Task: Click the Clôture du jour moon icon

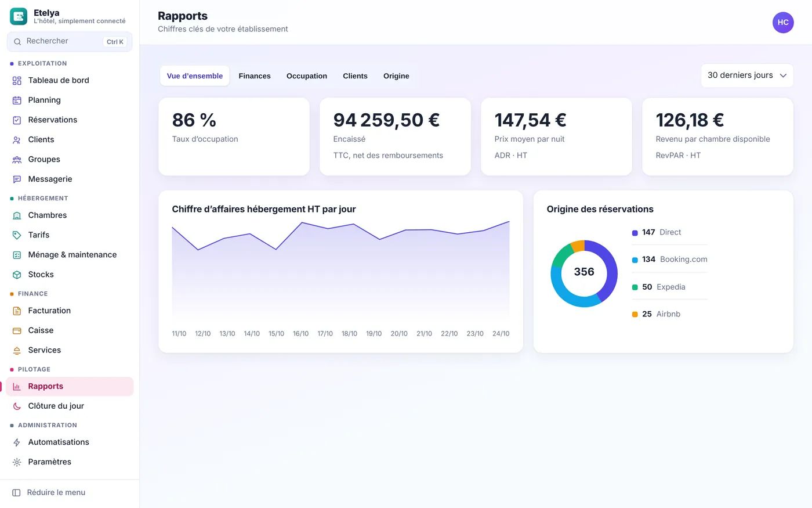Action: (x=17, y=406)
